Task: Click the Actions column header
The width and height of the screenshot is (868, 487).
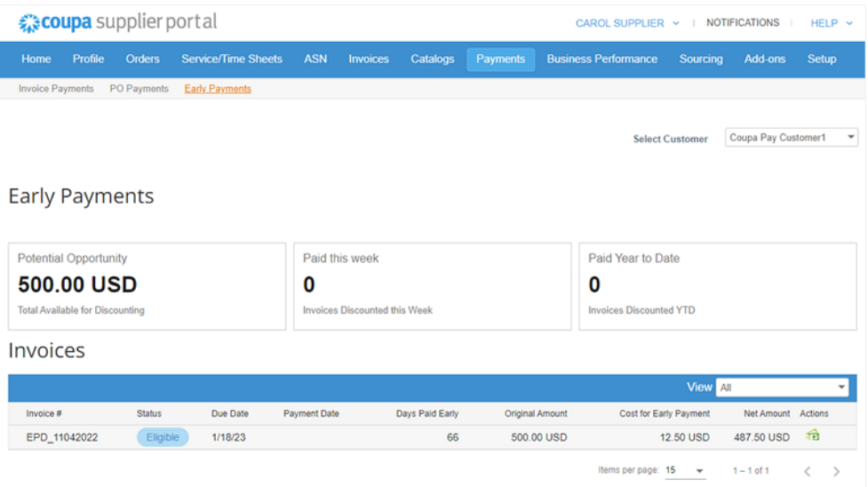Action: 814,414
